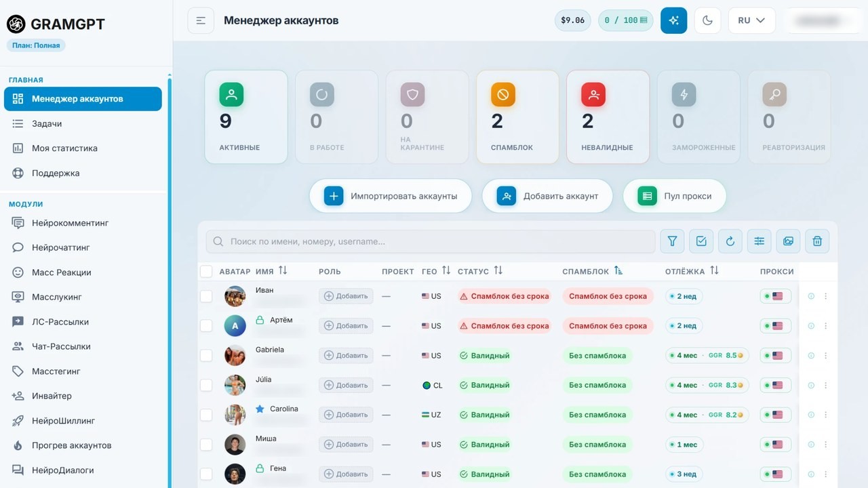This screenshot has width=868, height=488.
Task: Tick the checkbox for Gabriela
Action: 206,356
